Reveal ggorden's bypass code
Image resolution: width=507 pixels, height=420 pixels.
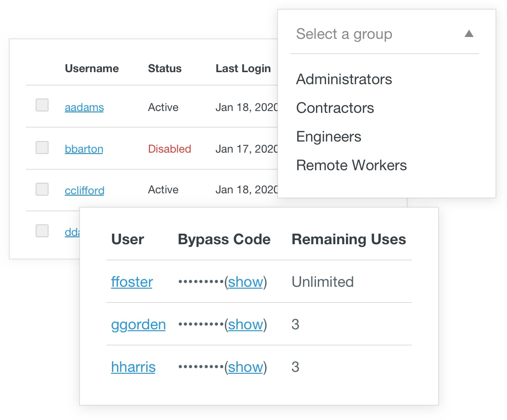point(246,324)
